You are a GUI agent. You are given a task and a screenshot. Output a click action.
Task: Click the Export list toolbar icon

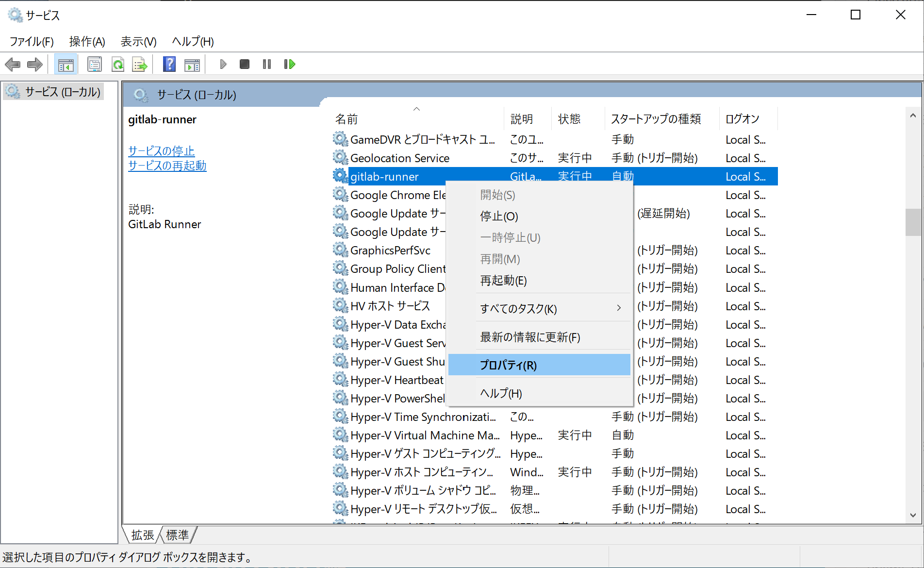pos(140,64)
